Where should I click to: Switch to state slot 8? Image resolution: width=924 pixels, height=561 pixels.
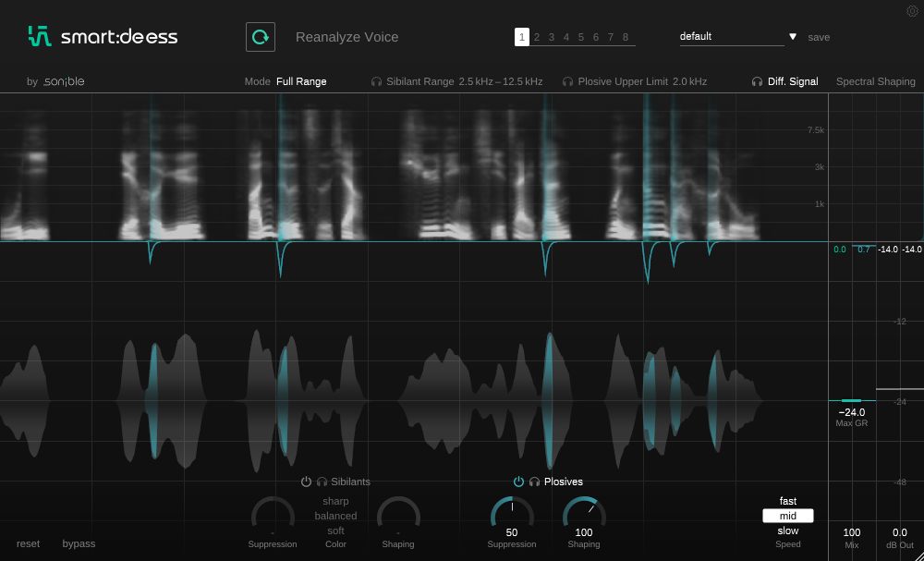pyautogui.click(x=626, y=37)
